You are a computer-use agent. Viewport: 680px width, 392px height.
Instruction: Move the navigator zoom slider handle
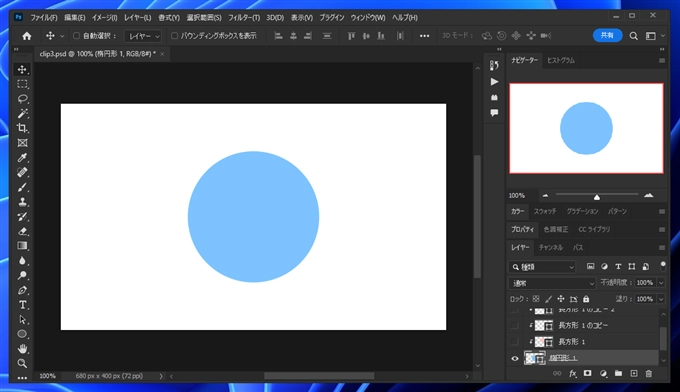coord(597,197)
